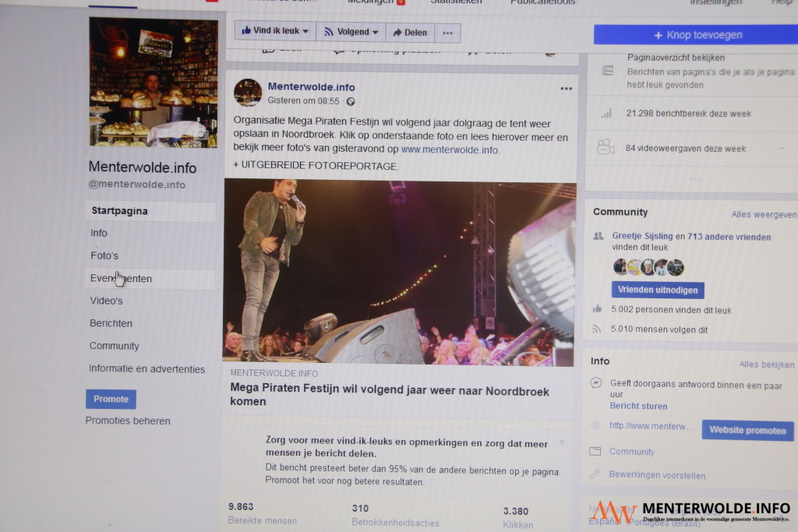Screen dimensions: 798x532
Task: Open 84 videoweergaven deze week
Action: (686, 149)
